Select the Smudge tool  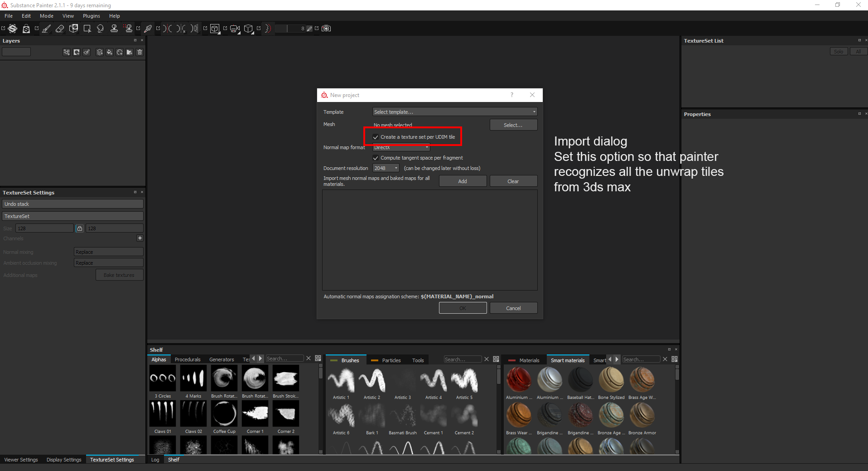tap(101, 29)
